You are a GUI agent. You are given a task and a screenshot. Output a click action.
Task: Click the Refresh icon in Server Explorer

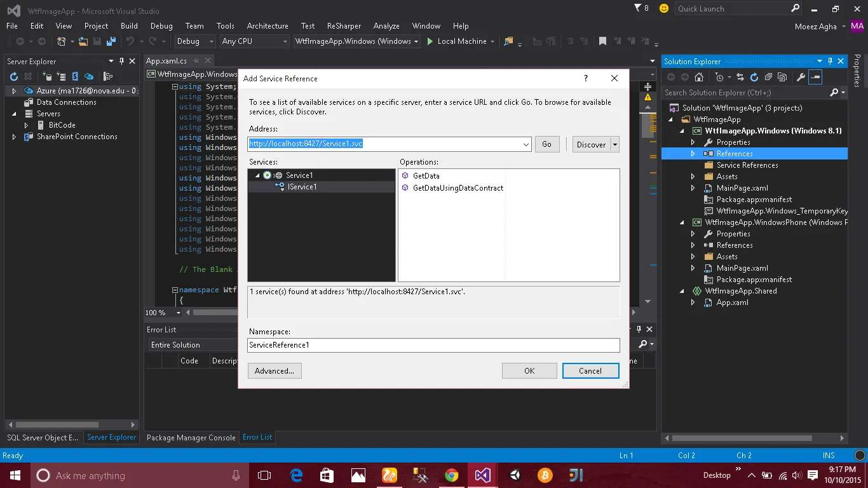tap(14, 77)
